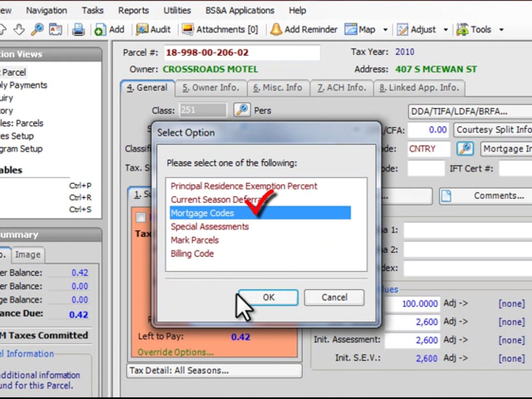Screen dimensions: 532x399
Task: Open the Map tool
Action: (360, 29)
